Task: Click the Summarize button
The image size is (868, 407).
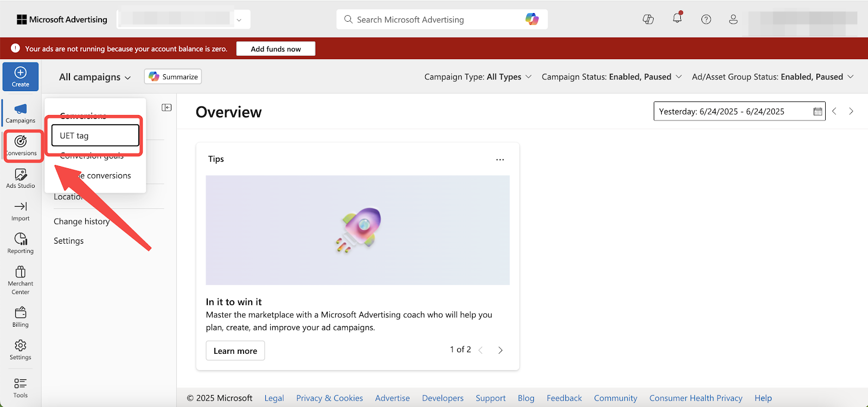Action: [x=173, y=77]
